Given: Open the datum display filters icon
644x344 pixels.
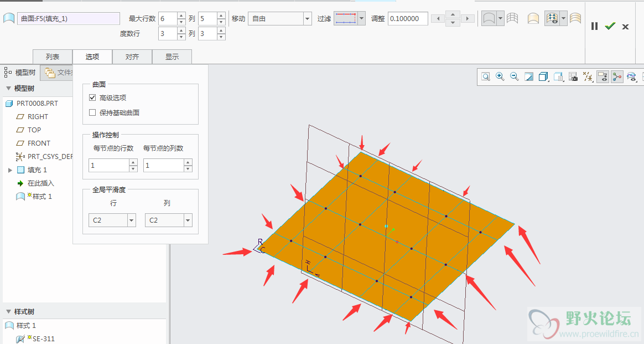Looking at the screenshot, I should (588, 77).
